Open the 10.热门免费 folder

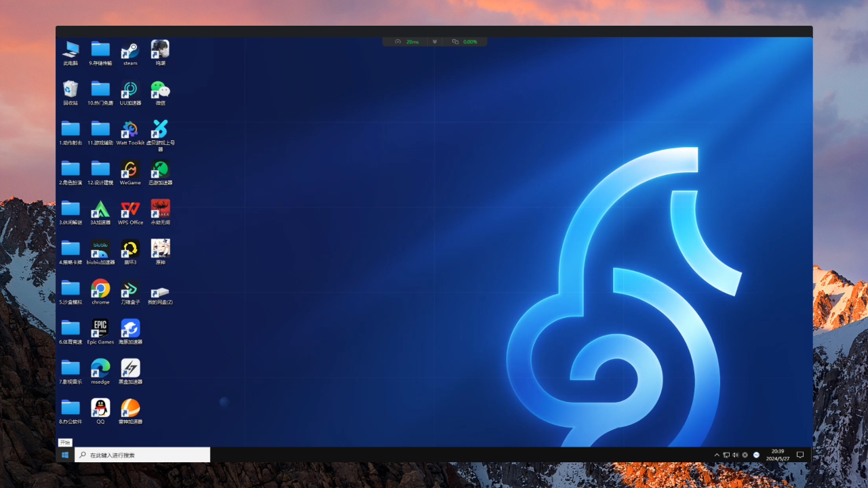click(x=100, y=93)
